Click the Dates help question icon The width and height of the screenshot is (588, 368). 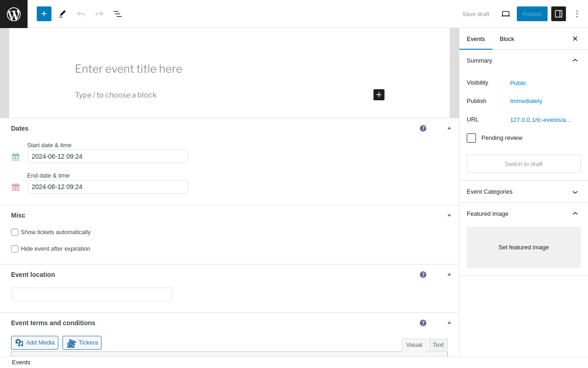(423, 128)
